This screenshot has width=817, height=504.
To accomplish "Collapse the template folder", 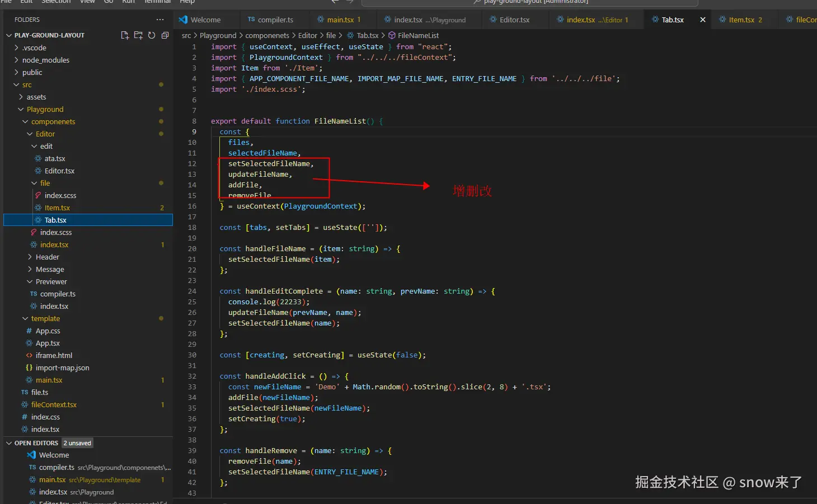I will 45,318.
